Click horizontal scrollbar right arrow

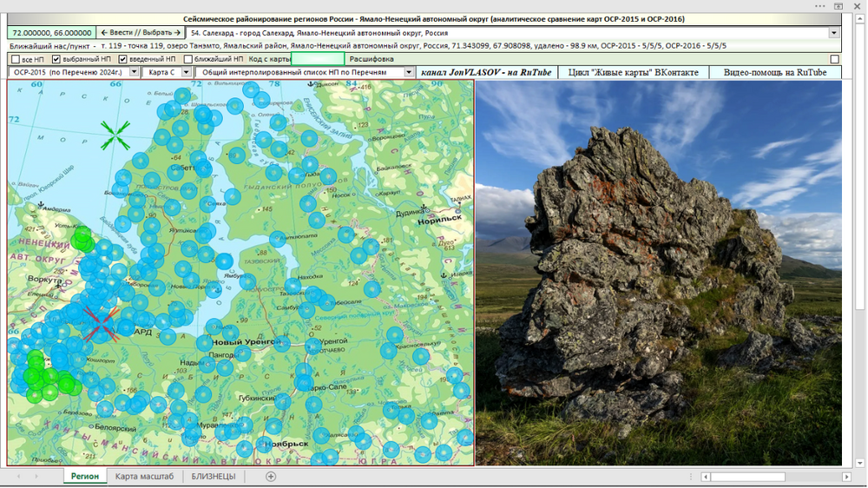(x=846, y=477)
